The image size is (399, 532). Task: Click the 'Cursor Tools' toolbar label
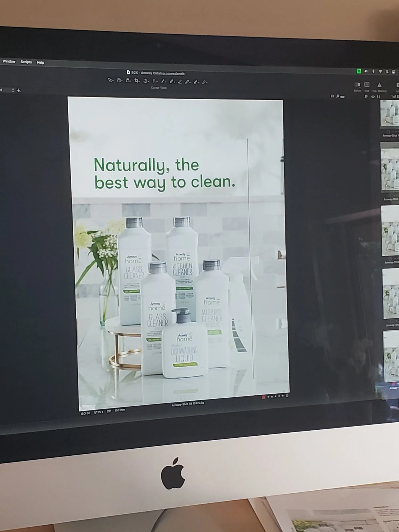pyautogui.click(x=159, y=88)
